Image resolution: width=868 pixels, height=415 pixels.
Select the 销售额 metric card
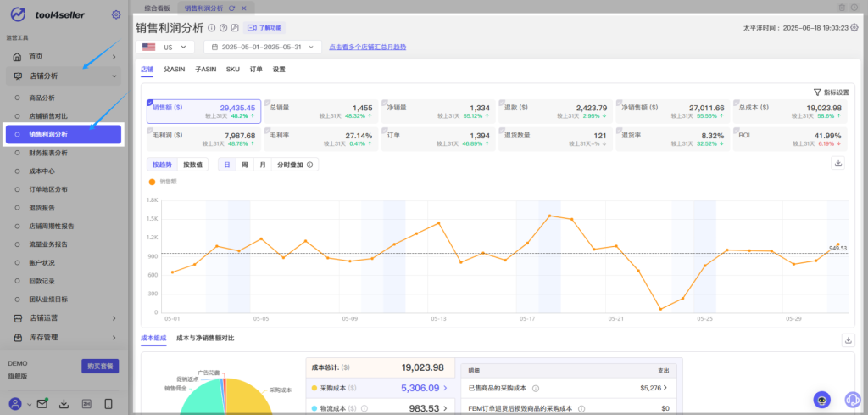click(203, 112)
